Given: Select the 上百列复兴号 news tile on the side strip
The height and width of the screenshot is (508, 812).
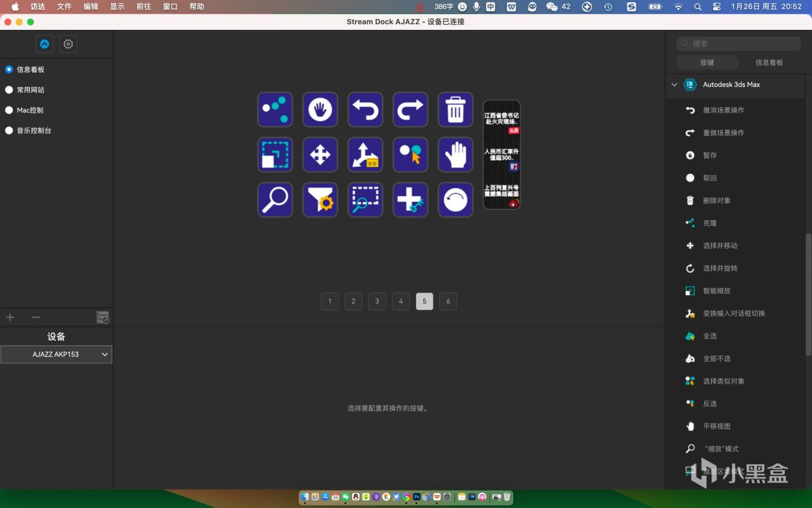Looking at the screenshot, I should (x=502, y=194).
